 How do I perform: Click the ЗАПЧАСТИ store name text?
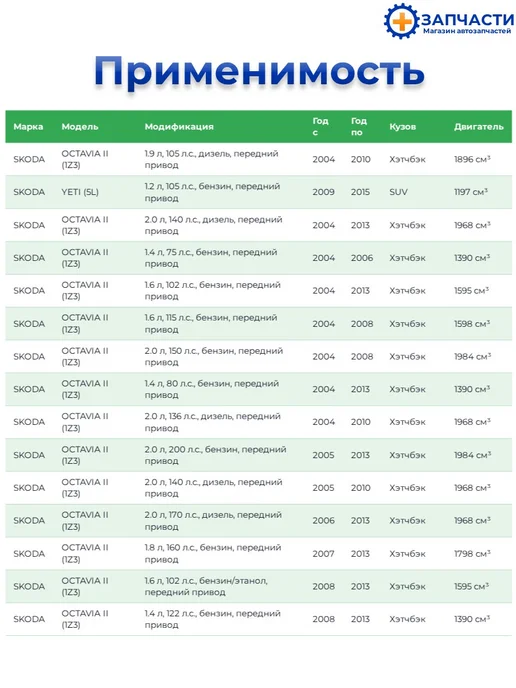click(x=468, y=19)
